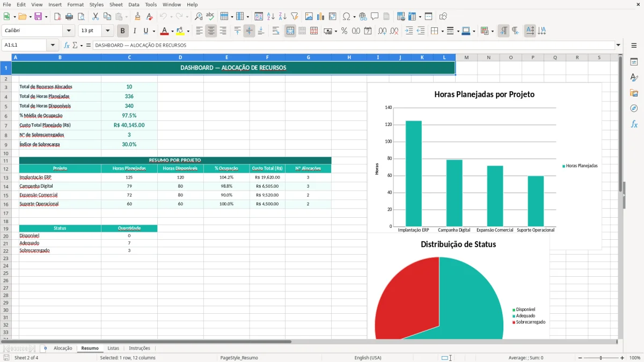Insert a pivot table via toolbar icon
This screenshot has height=362, width=644.
[x=332, y=17]
